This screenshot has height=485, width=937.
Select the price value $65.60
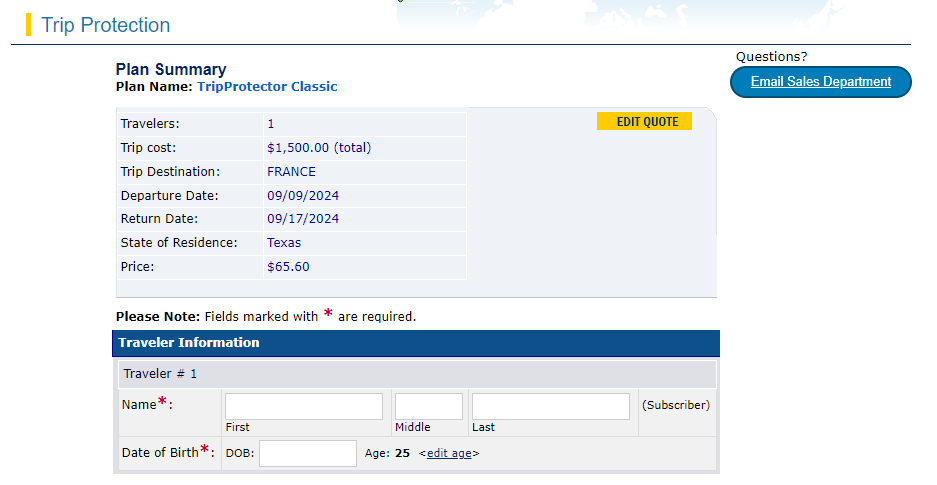tap(288, 266)
